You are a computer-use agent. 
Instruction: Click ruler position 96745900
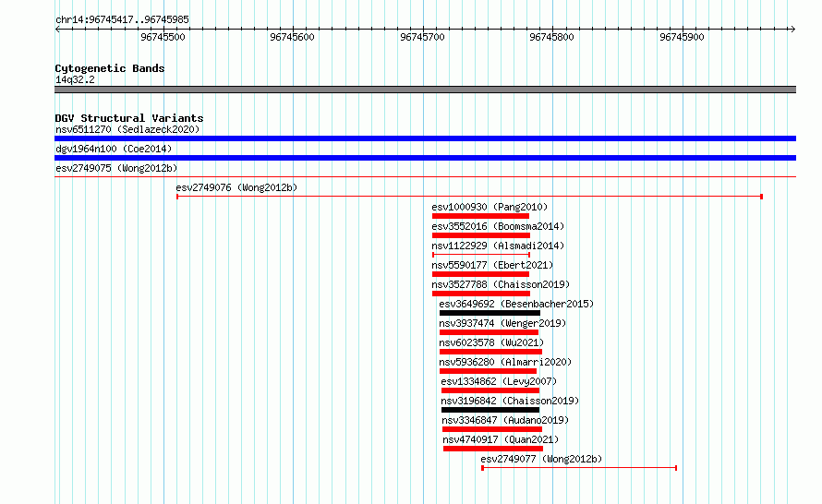point(682,37)
